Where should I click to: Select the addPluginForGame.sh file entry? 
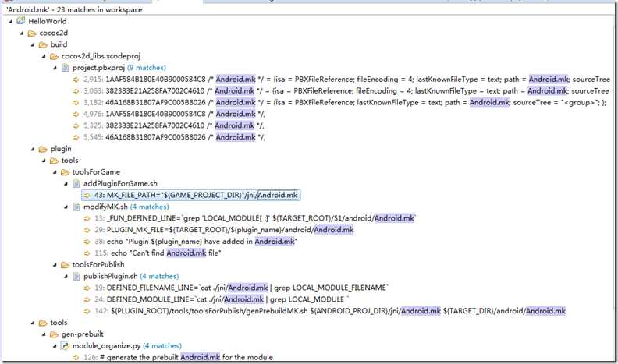(120, 183)
